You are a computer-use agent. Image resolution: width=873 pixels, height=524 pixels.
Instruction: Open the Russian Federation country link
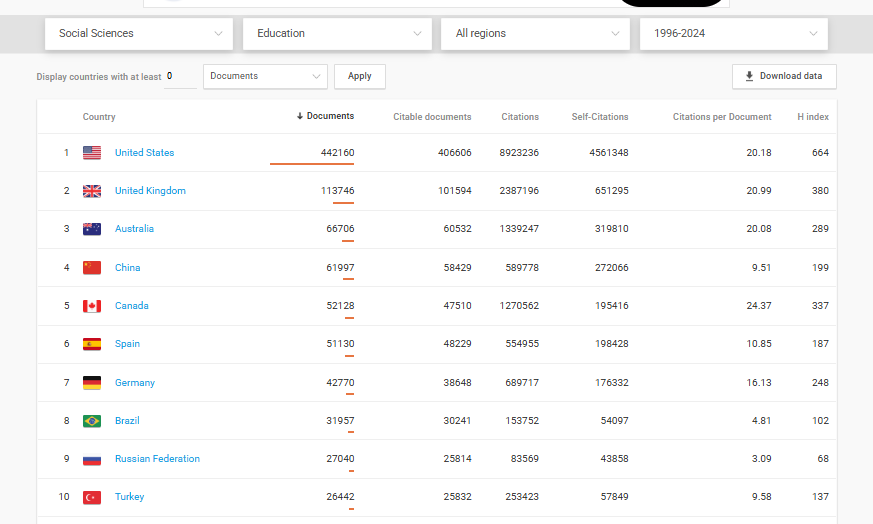point(157,459)
